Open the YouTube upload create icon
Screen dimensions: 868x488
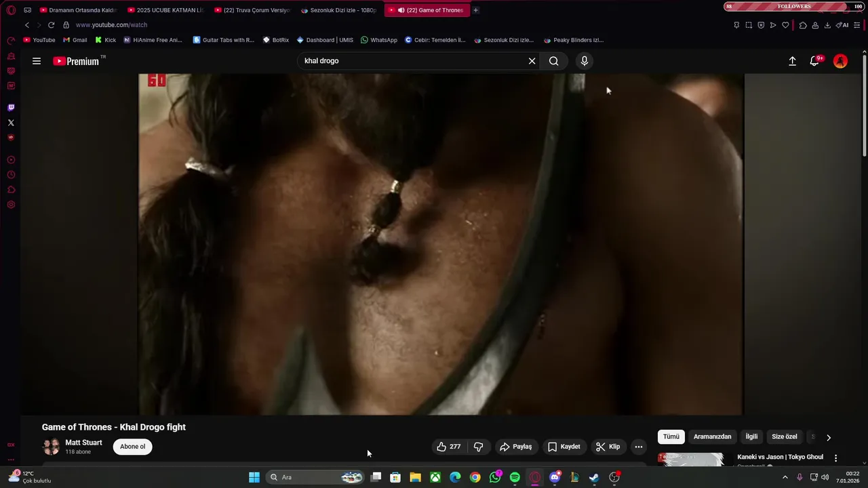pyautogui.click(x=792, y=61)
